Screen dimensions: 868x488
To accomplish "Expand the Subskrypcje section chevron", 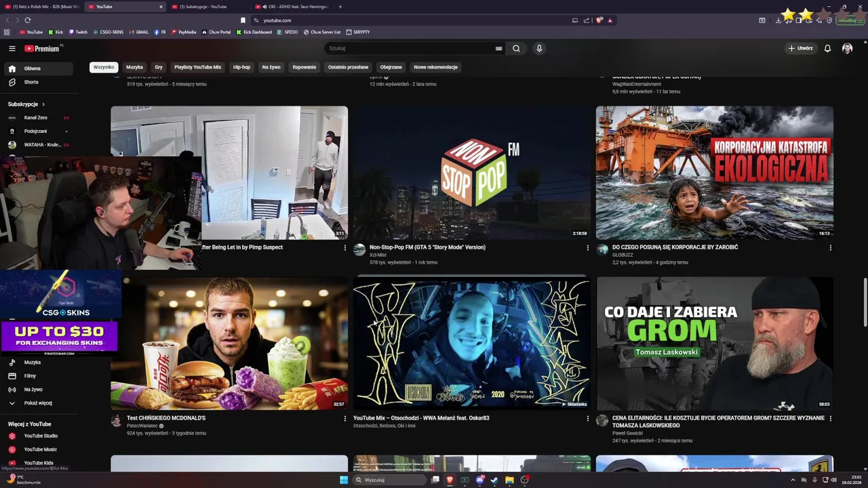I will (43, 104).
